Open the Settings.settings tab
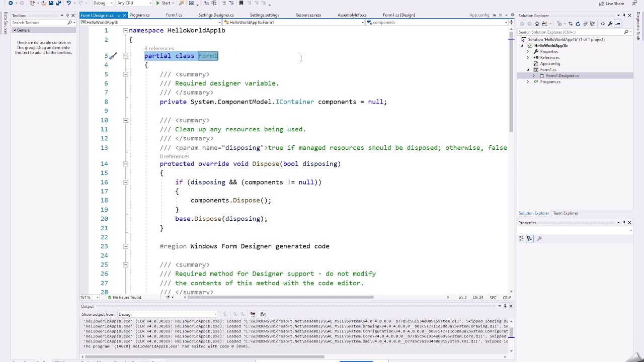 (264, 15)
